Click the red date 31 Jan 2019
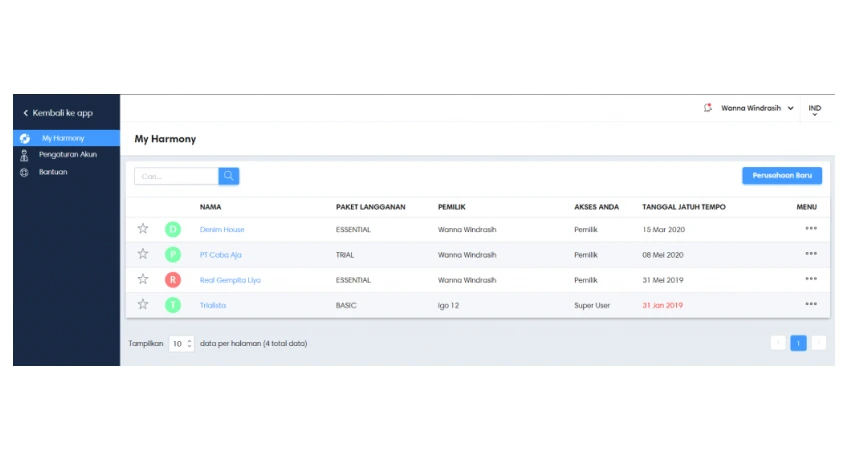847x460 pixels. (x=662, y=305)
